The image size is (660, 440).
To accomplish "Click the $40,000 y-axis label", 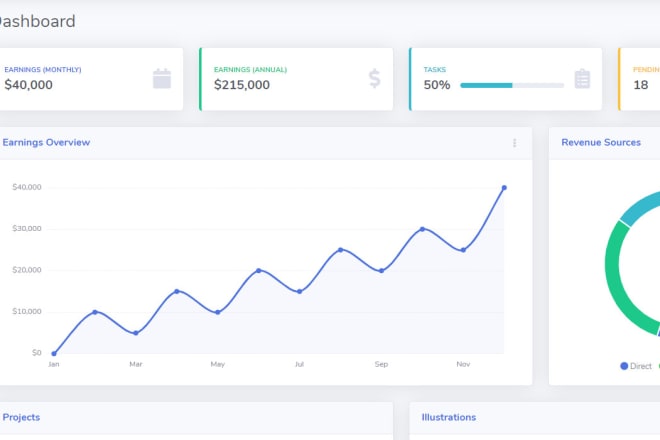I will (x=27, y=187).
